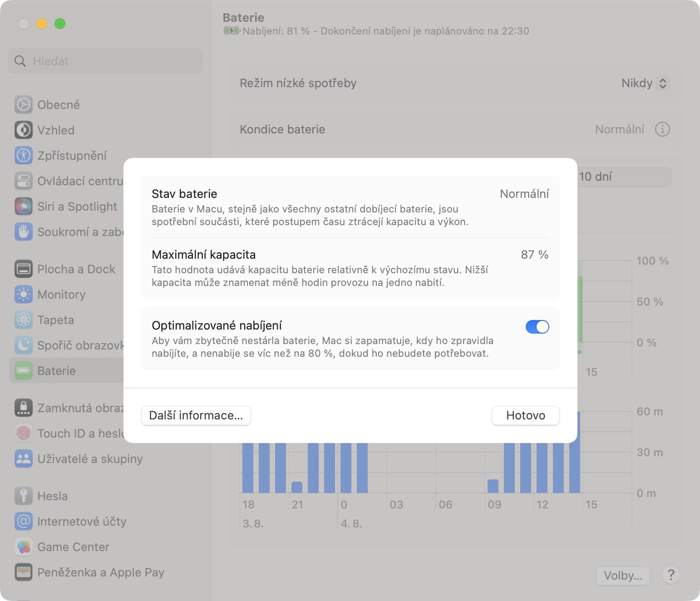The image size is (700, 601).
Task: Click the green fullscreen window button
Action: tap(60, 24)
